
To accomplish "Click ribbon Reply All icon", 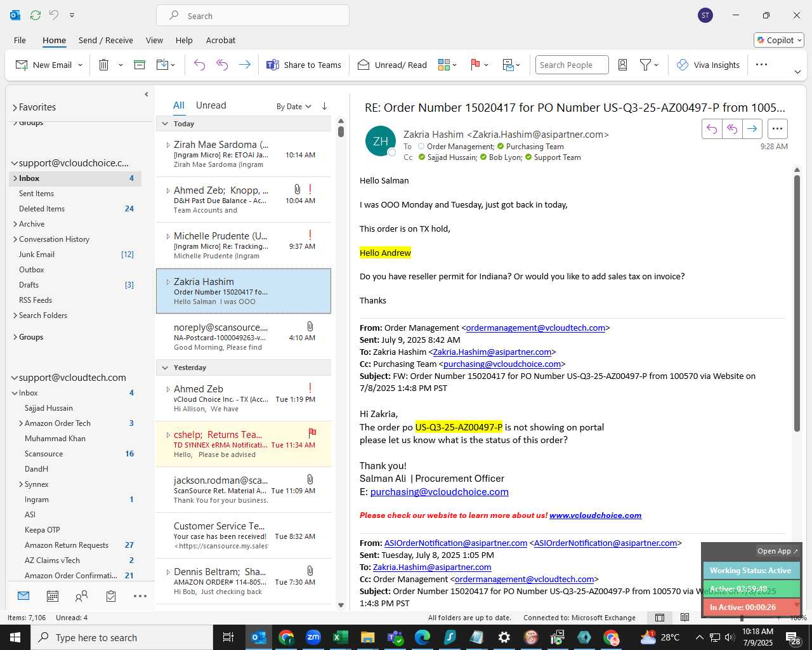I will tap(222, 65).
